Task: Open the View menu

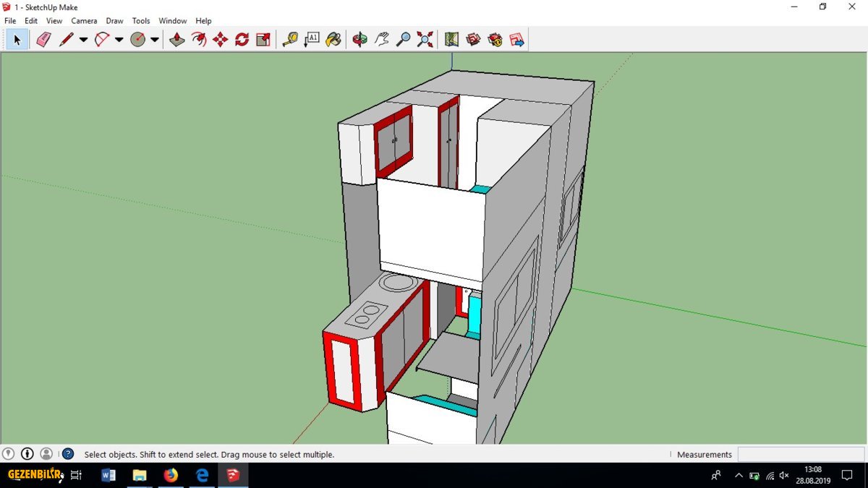Action: [54, 21]
